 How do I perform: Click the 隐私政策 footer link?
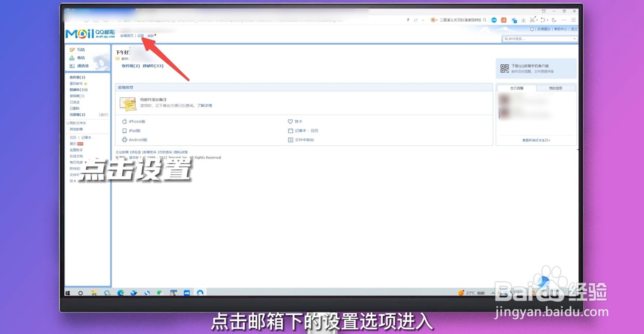pyautogui.click(x=181, y=152)
